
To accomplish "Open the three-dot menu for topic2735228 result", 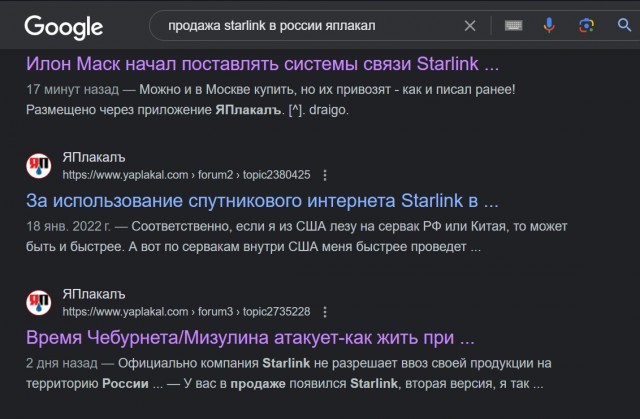I will [x=325, y=312].
